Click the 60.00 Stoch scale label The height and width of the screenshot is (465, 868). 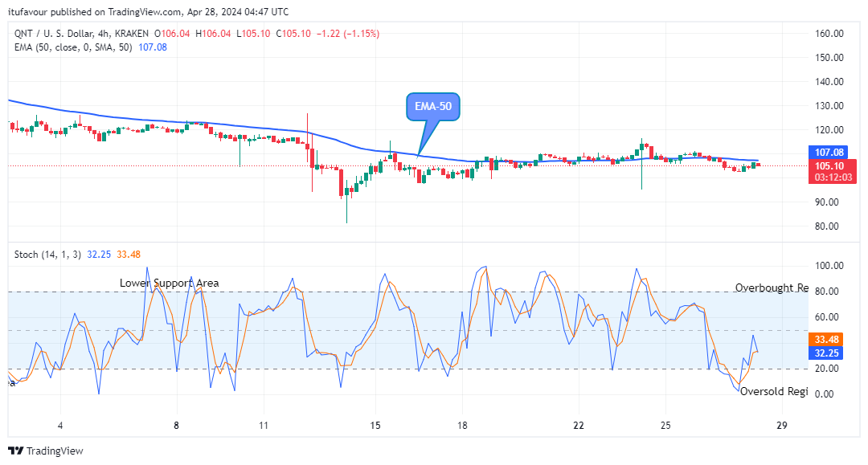click(827, 317)
